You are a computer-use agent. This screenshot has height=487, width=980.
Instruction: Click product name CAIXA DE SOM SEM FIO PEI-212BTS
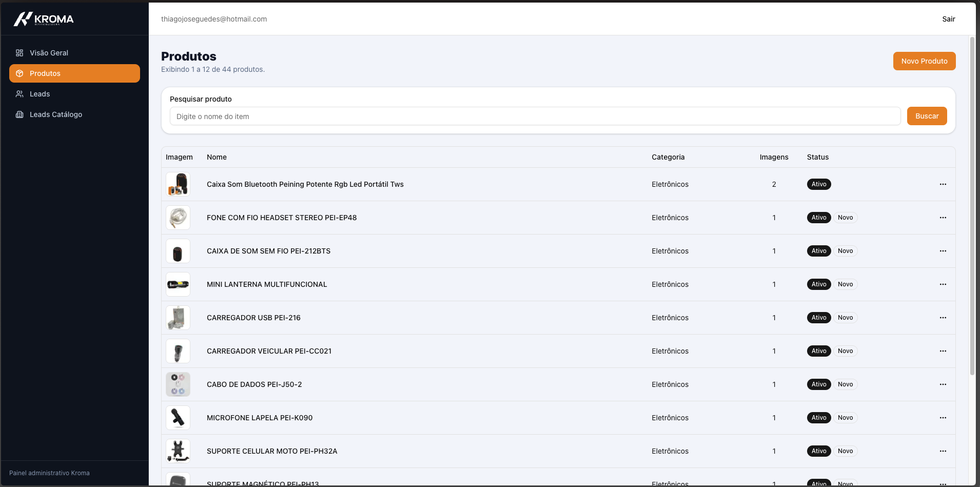[x=268, y=251]
